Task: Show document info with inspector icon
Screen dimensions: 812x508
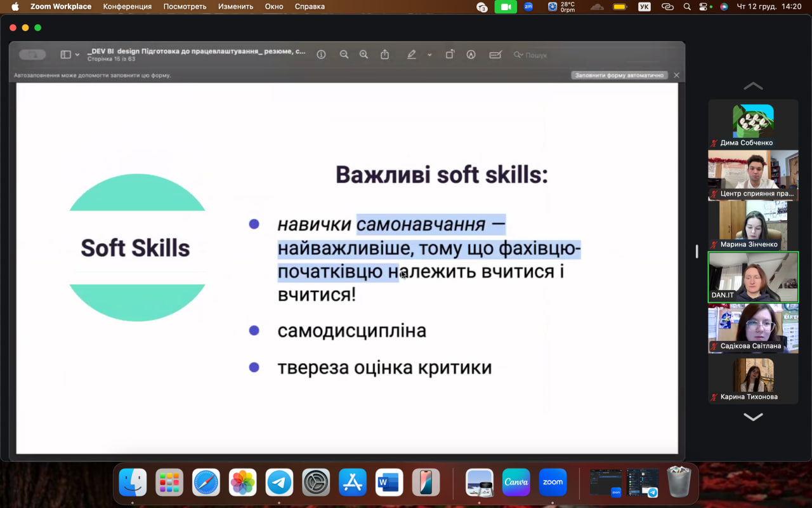Action: (321, 55)
